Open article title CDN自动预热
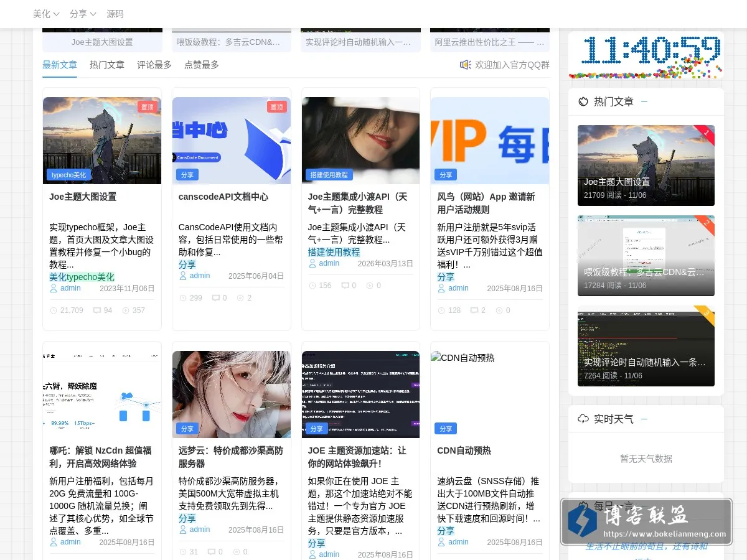 tap(464, 450)
